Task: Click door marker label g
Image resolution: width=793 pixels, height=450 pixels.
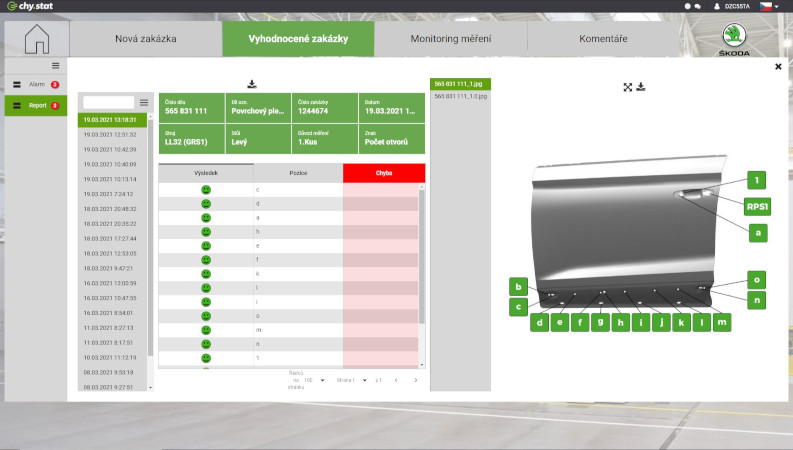Action: (600, 322)
